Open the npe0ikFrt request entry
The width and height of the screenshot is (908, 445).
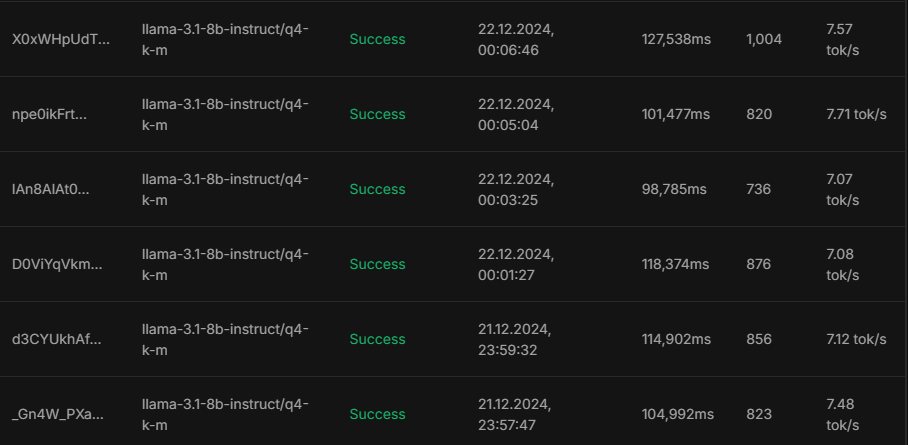49,114
